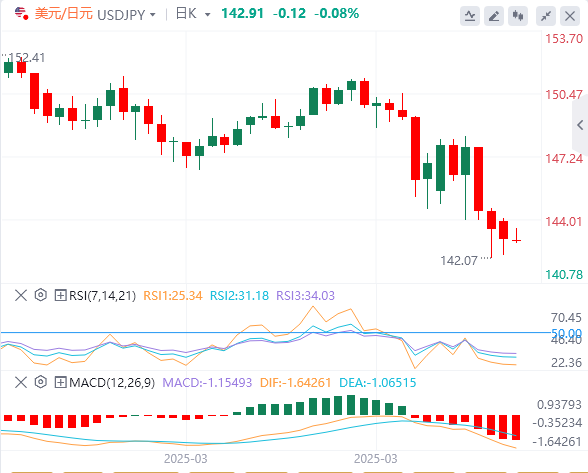The width and height of the screenshot is (588, 473).
Task: Collapse chart with shrink arrows icon
Action: 546,16
